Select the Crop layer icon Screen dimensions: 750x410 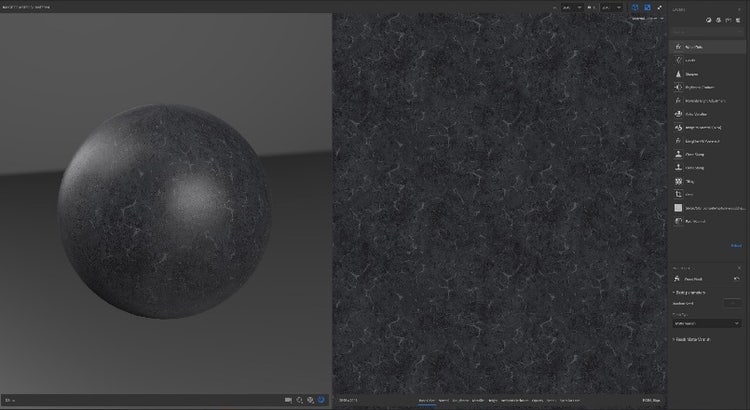point(678,194)
